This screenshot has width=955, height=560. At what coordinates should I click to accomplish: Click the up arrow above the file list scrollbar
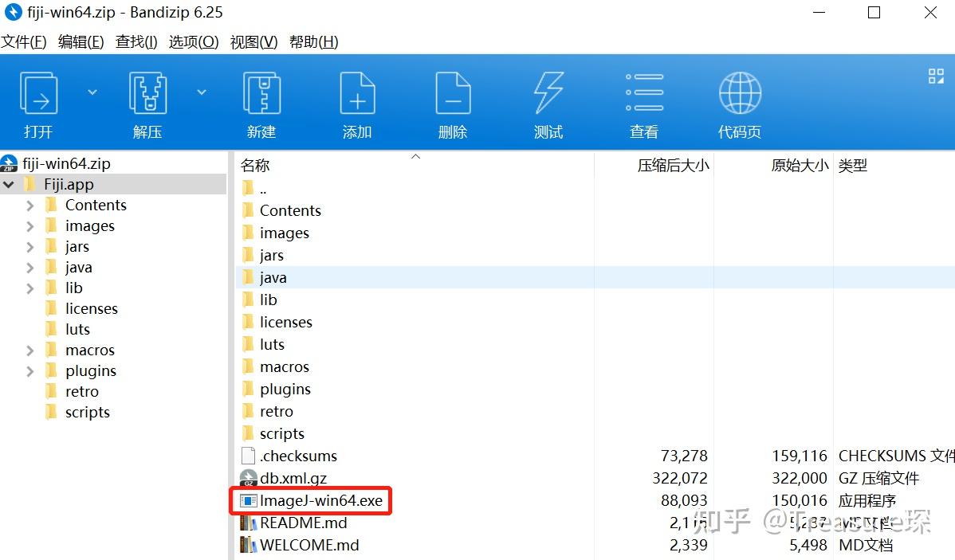[415, 157]
